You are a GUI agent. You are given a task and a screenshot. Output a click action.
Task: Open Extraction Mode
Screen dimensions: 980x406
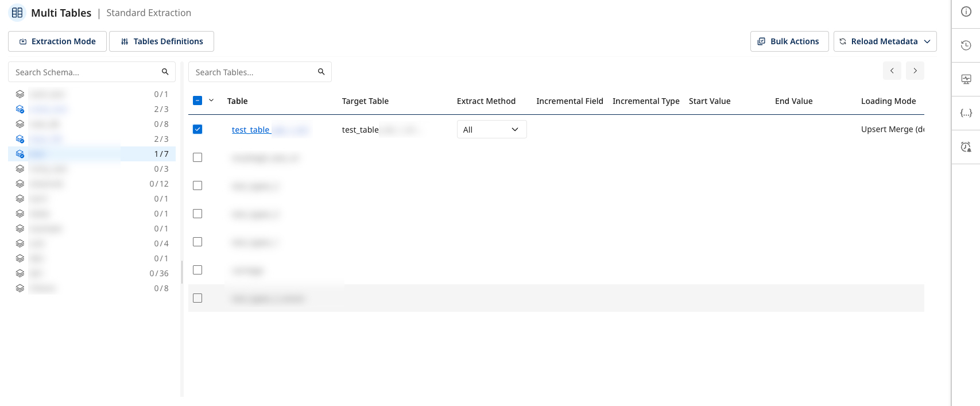57,41
